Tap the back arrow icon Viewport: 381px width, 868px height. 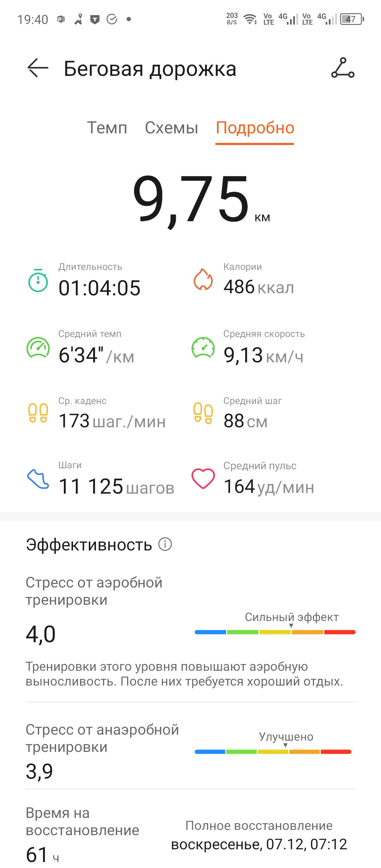click(x=38, y=68)
